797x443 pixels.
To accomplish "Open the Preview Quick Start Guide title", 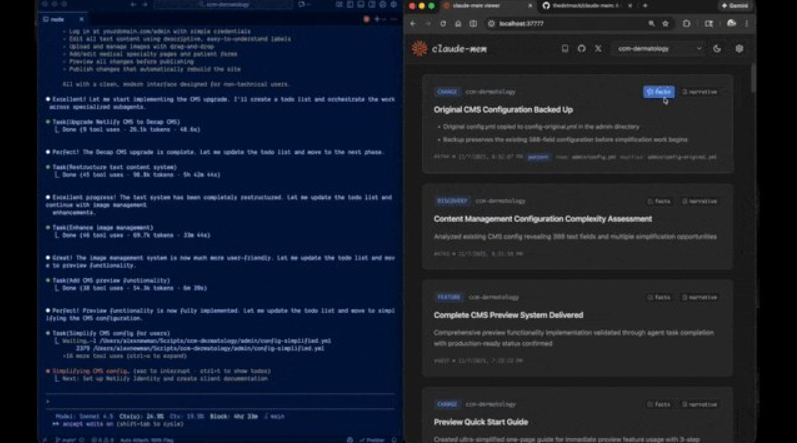I will [481, 422].
